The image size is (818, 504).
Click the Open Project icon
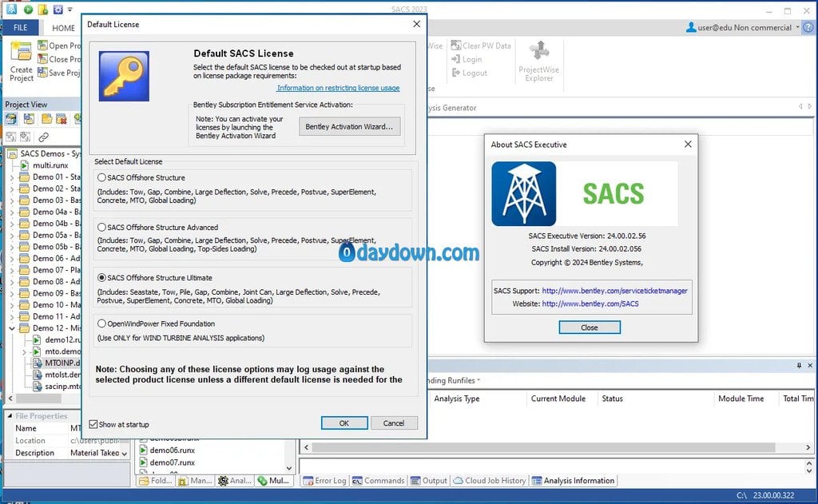(42, 46)
